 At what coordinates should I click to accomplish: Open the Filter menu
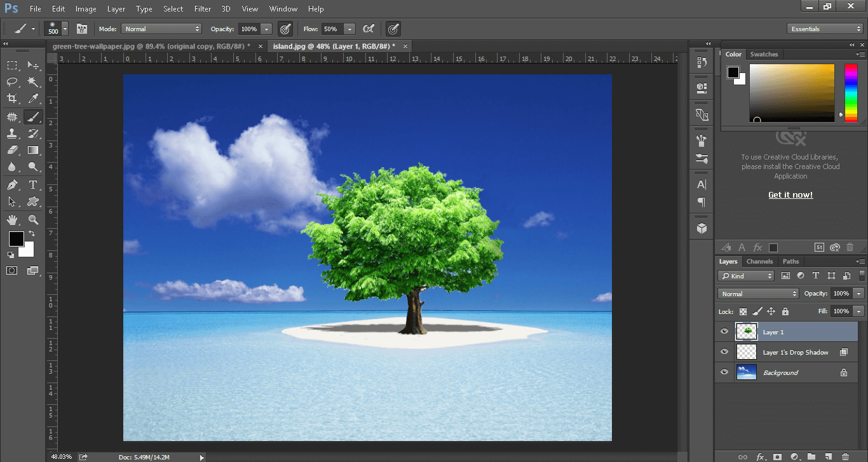click(x=203, y=9)
